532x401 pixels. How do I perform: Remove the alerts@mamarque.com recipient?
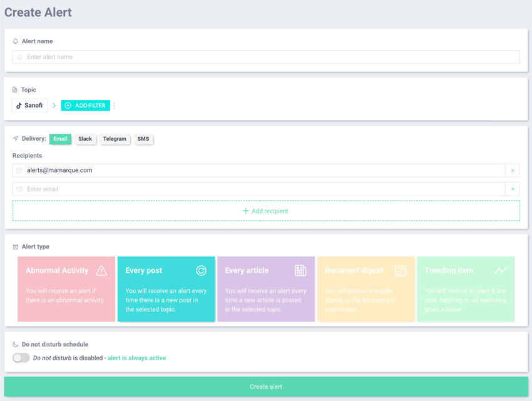click(513, 171)
